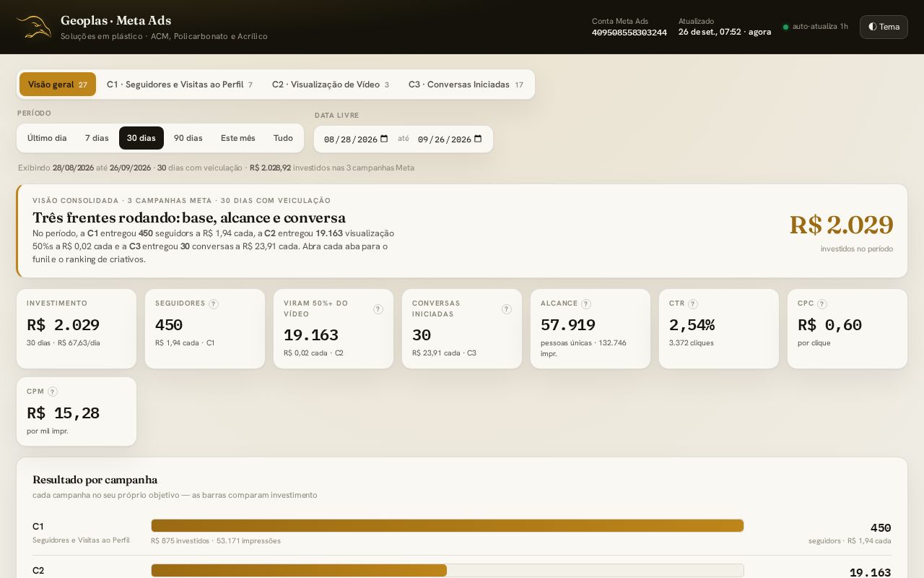Click the Investimento R$ 2.029 card
This screenshot has height=578, width=924.
77,329
